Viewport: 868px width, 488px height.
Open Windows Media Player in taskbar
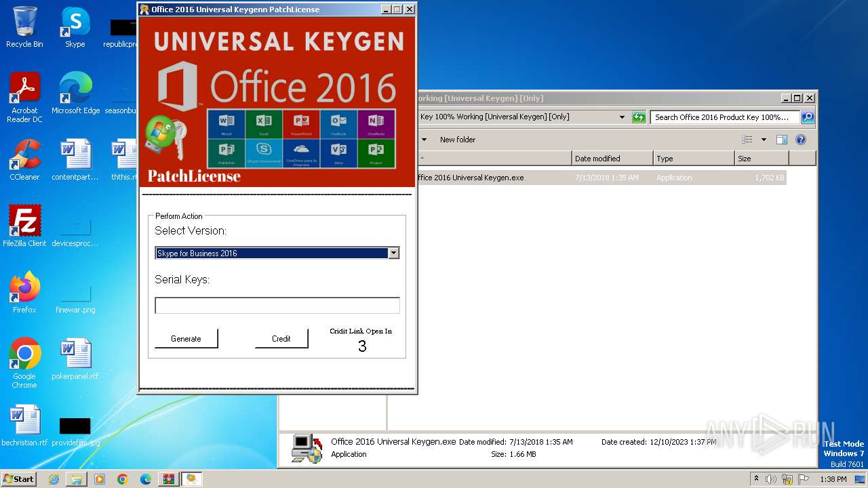(x=100, y=479)
